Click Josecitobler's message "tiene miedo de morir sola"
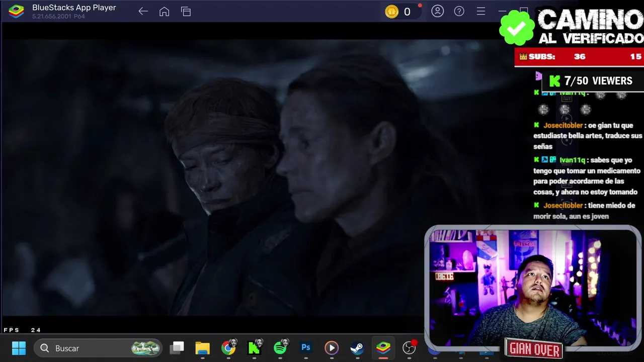This screenshot has width=644, height=362. pyautogui.click(x=585, y=211)
